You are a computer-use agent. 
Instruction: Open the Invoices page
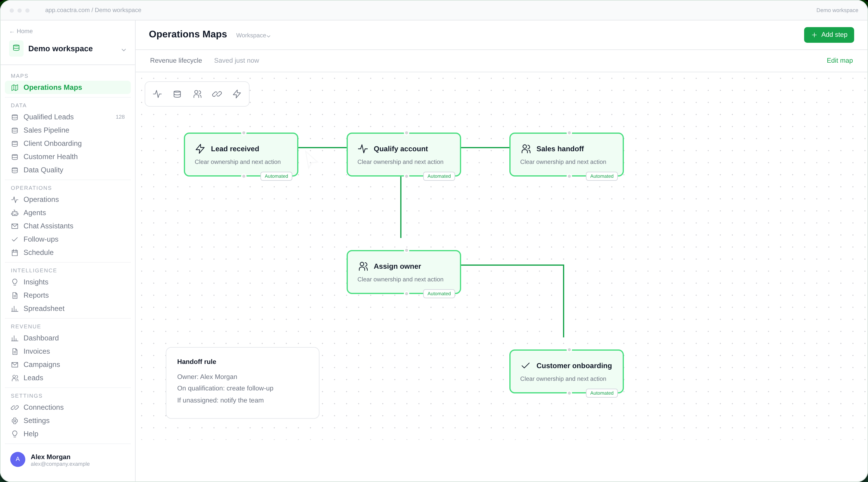(x=68, y=351)
